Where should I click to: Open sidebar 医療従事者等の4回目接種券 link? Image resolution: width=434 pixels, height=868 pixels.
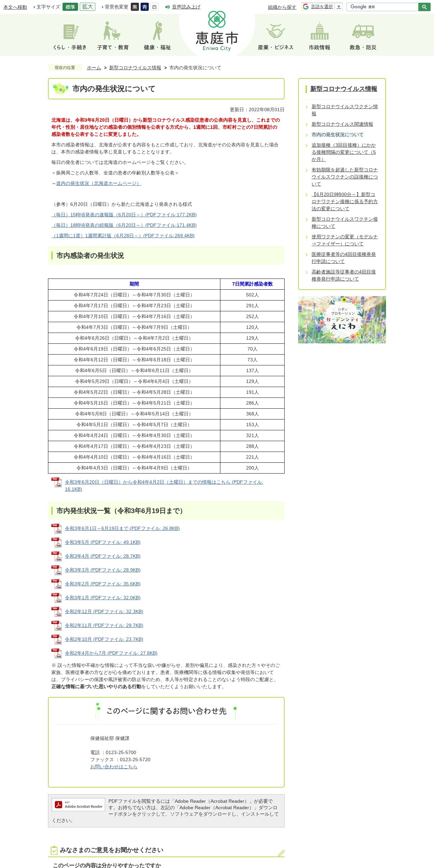344,258
